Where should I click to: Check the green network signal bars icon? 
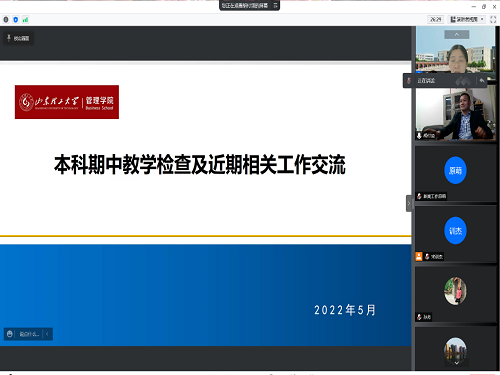(x=25, y=20)
